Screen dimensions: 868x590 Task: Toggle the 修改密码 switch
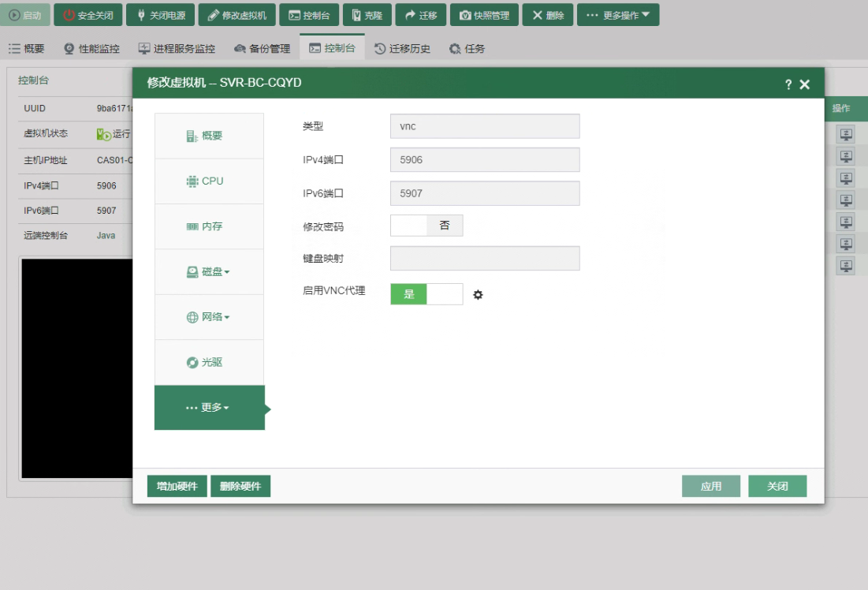[427, 226]
